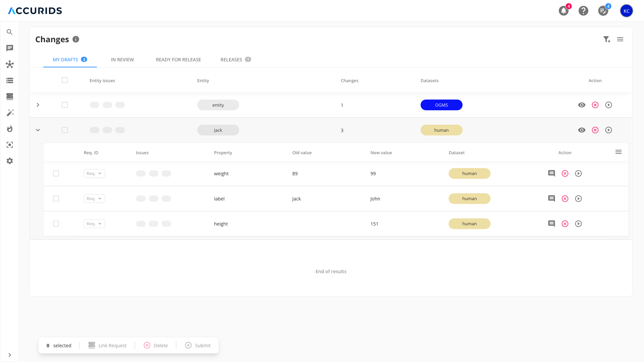
Task: Expand the entity row chevron
Action: point(38,105)
